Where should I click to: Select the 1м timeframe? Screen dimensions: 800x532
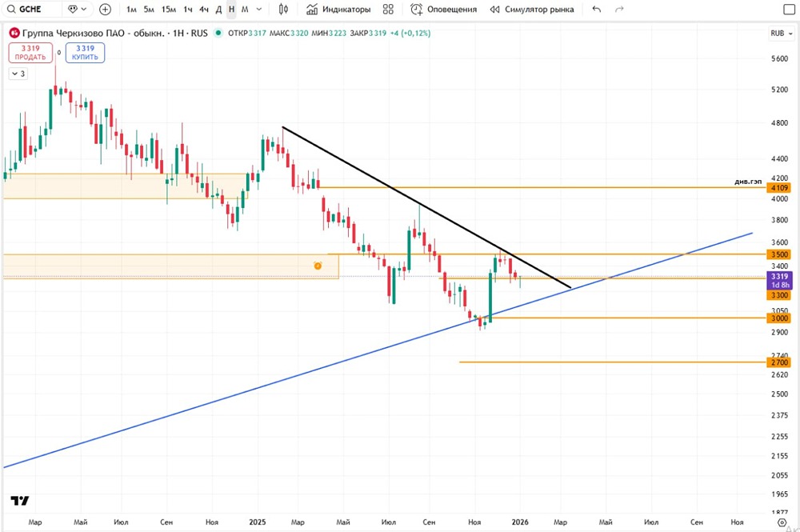[x=131, y=9]
